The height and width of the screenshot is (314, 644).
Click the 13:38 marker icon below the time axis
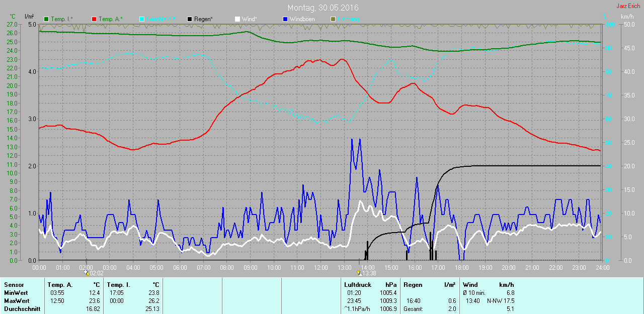coord(359,273)
